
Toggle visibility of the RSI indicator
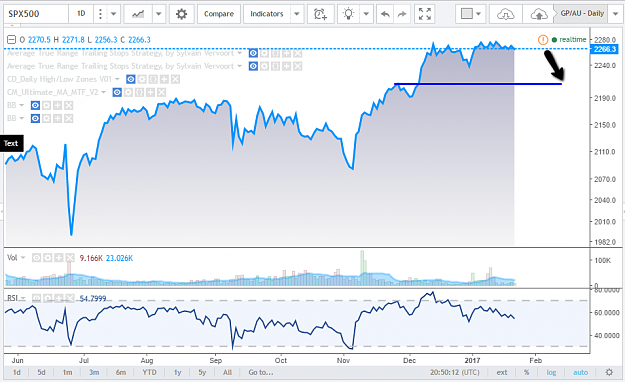(x=36, y=298)
